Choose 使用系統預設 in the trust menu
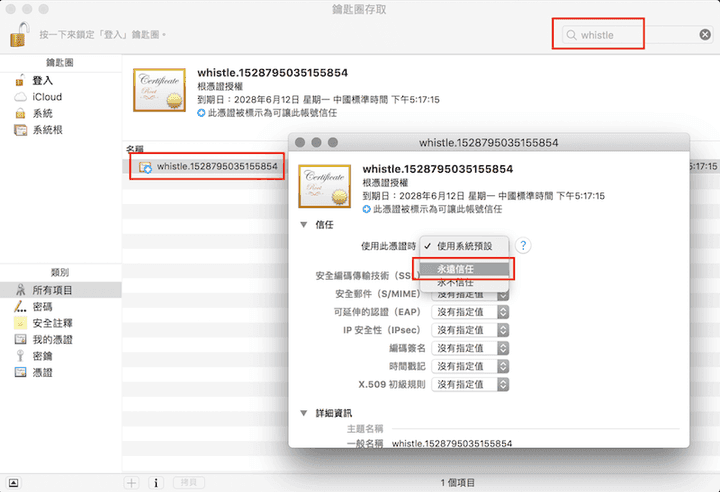 (464, 246)
